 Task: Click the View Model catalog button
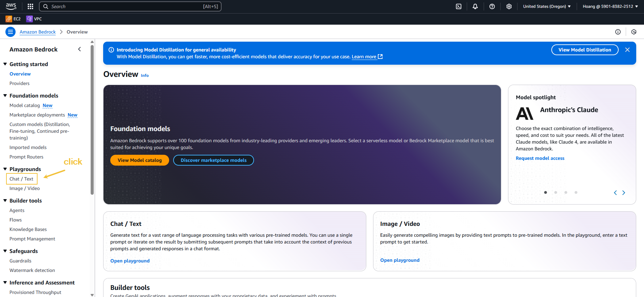140,160
